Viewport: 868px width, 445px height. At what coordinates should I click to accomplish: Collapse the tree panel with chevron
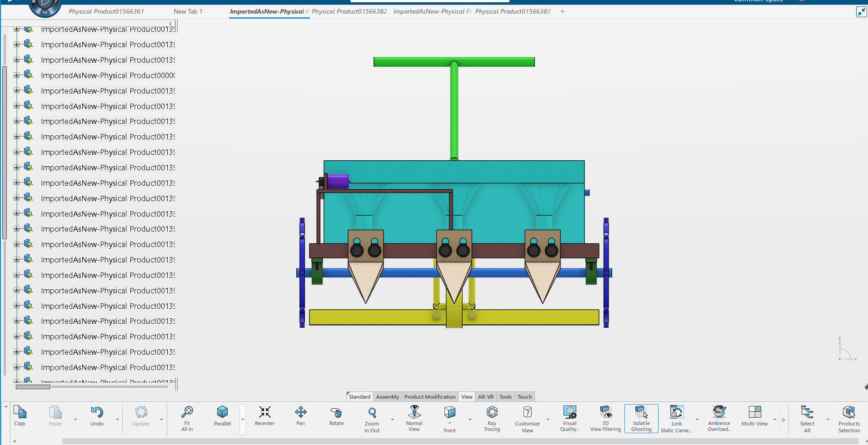tap(170, 24)
